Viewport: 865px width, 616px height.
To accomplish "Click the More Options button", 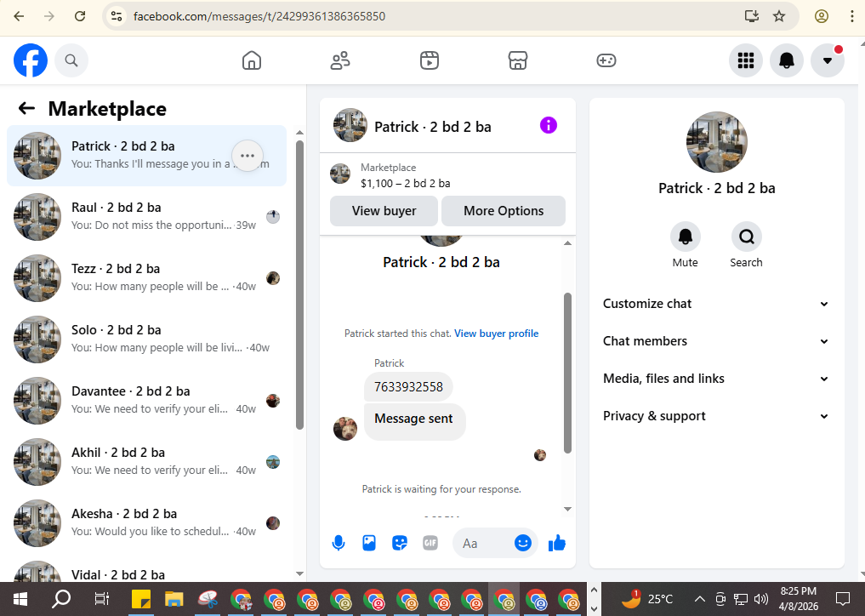I will [504, 211].
